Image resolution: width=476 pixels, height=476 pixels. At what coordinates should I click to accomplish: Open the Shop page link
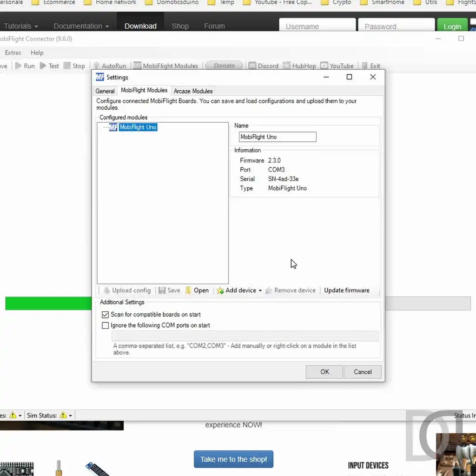pyautogui.click(x=180, y=26)
